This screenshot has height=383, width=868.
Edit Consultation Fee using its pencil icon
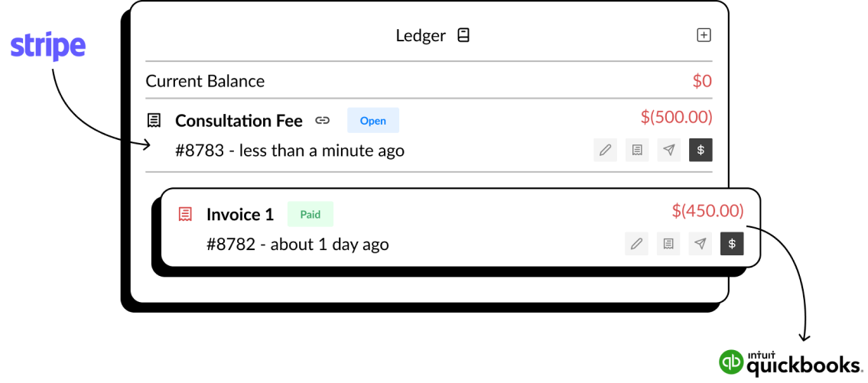tap(605, 150)
